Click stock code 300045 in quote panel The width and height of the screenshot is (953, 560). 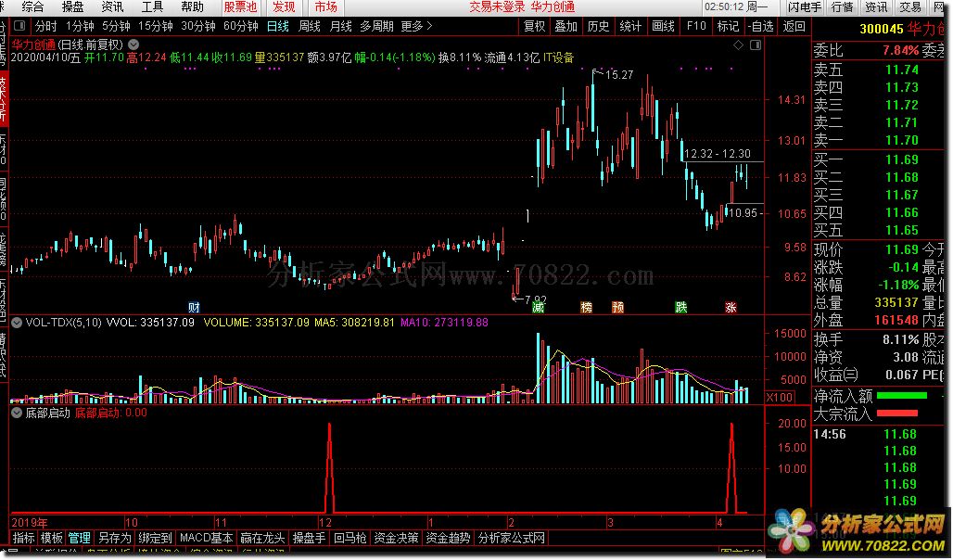tap(882, 29)
